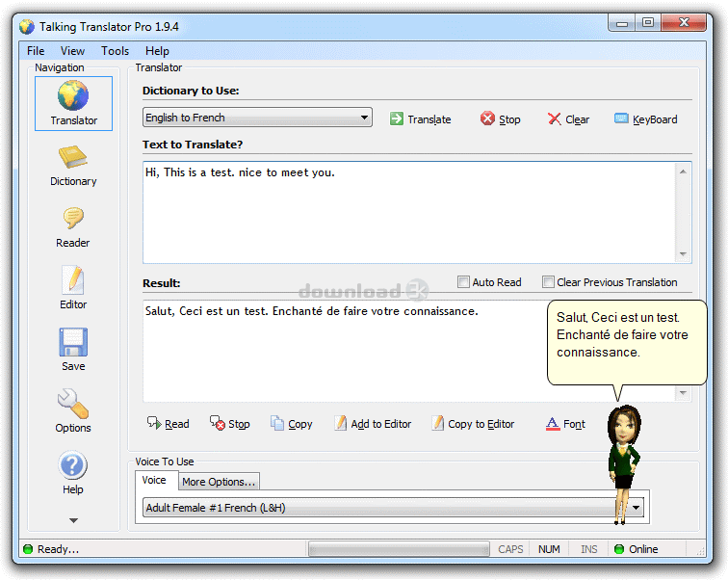Viewport: 728px width, 580px height.
Task: Switch to the Voice tab
Action: 154,480
